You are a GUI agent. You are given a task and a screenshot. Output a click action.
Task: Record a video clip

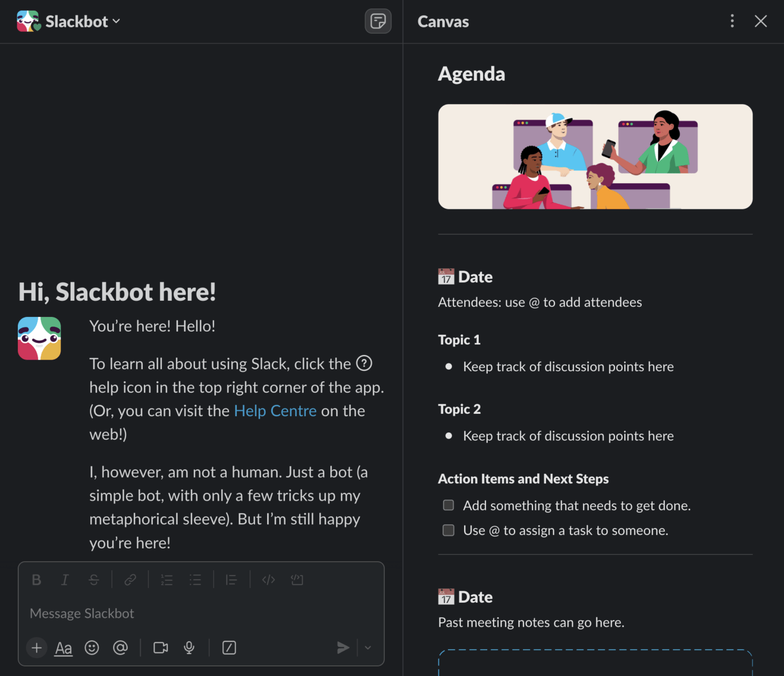(161, 648)
